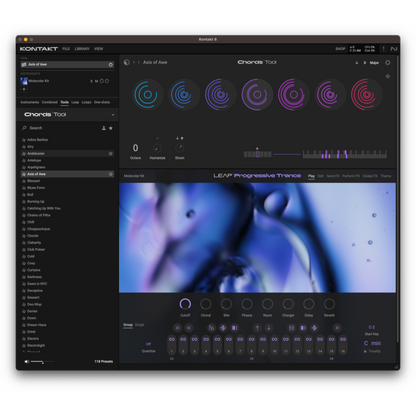416x416 pixels.
Task: Click the circular icon in Axis of Awe tool slot
Action: click(111, 65)
